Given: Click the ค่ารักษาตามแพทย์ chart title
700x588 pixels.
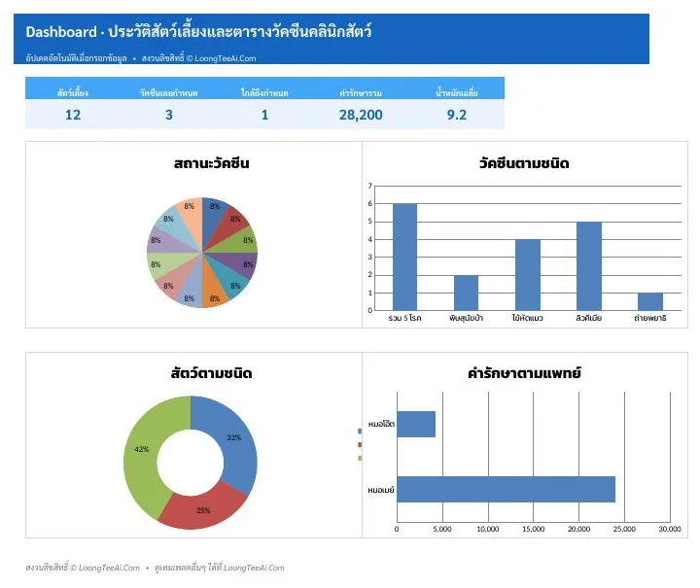Looking at the screenshot, I should (x=524, y=373).
